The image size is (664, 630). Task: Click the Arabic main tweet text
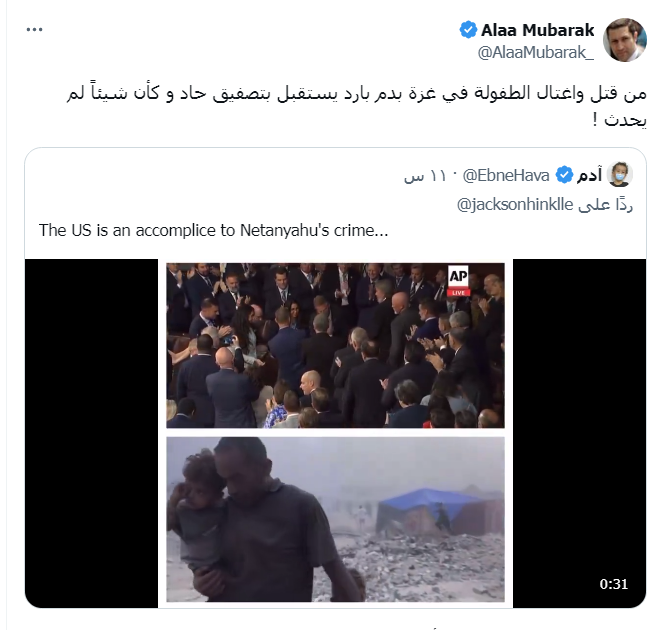(357, 106)
